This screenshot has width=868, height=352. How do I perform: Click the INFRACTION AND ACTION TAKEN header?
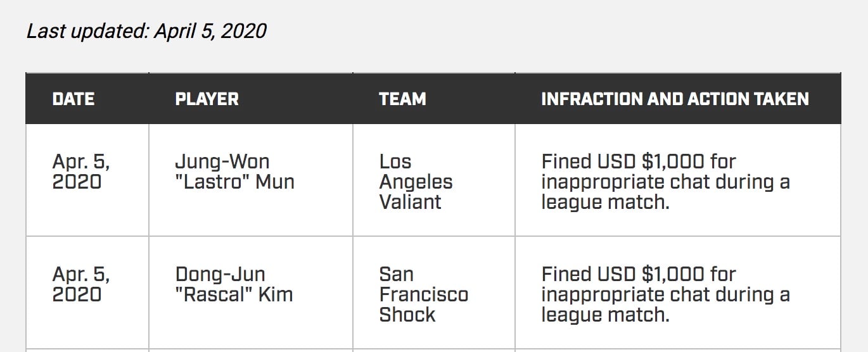coord(675,99)
